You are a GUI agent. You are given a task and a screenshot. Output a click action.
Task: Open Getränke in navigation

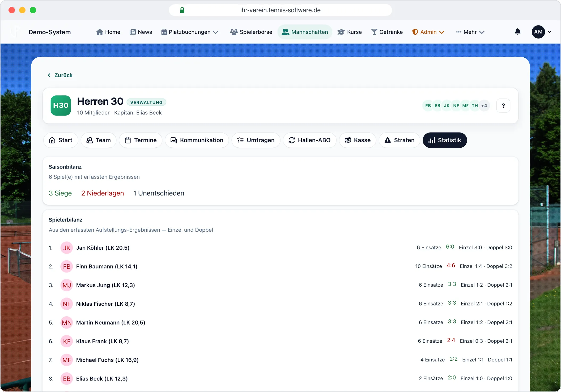click(x=387, y=32)
